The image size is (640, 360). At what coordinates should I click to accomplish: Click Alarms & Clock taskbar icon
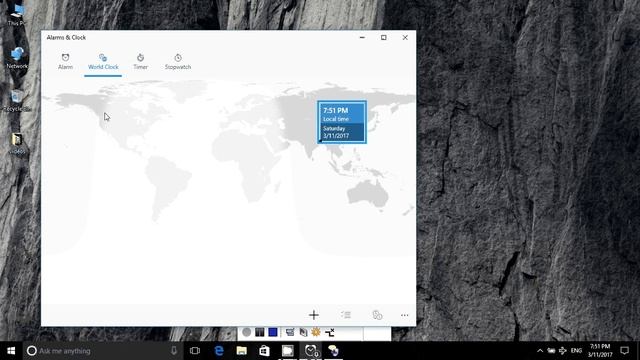click(x=311, y=351)
